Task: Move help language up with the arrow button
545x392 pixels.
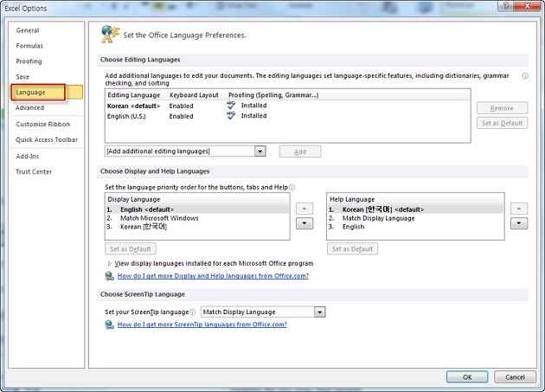Action: point(519,209)
